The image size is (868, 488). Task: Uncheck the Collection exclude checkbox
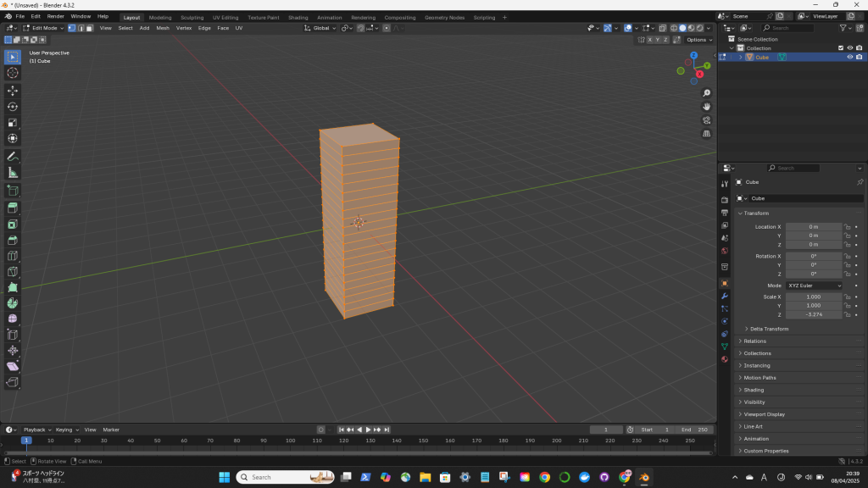coord(841,48)
